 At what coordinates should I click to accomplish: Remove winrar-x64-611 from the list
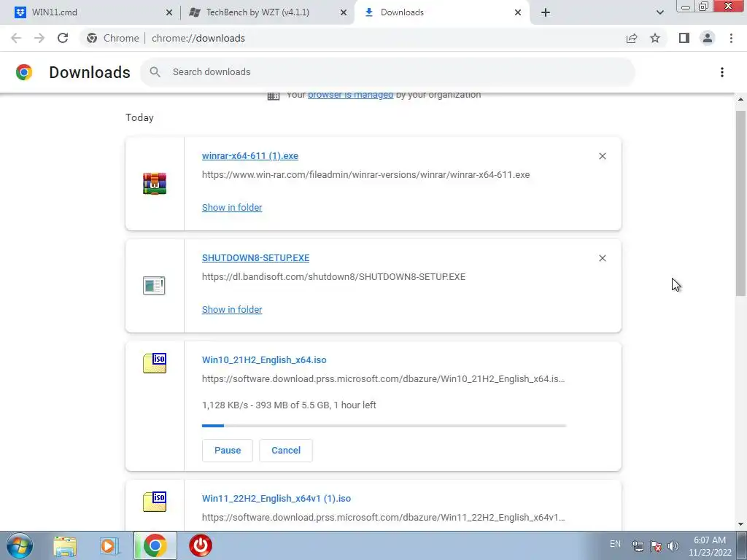[602, 156]
